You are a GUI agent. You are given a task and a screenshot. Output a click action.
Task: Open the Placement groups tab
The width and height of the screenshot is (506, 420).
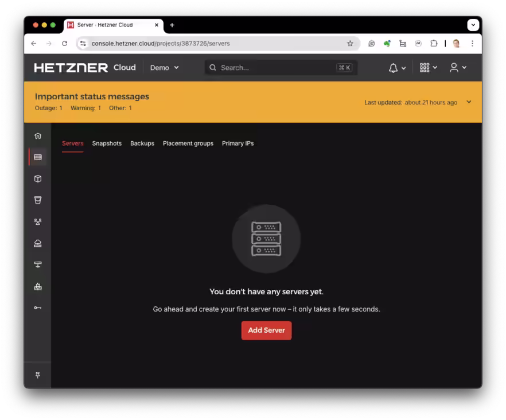click(x=188, y=143)
